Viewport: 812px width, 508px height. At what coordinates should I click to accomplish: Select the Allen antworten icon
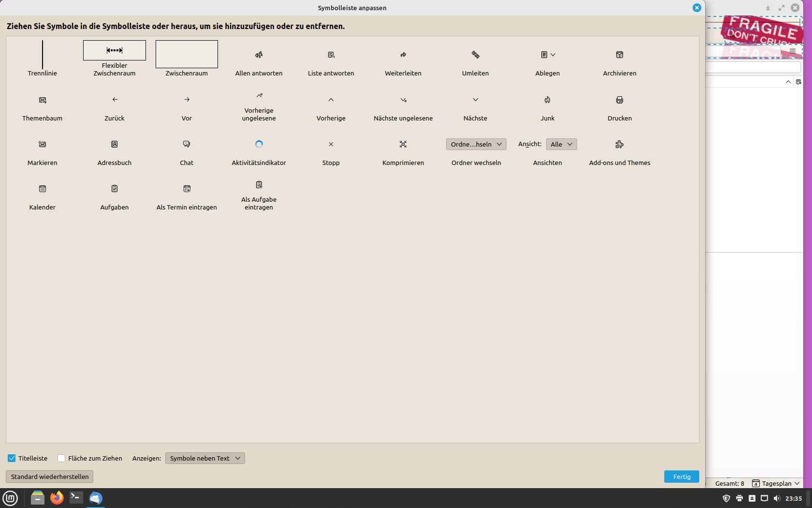pyautogui.click(x=259, y=55)
